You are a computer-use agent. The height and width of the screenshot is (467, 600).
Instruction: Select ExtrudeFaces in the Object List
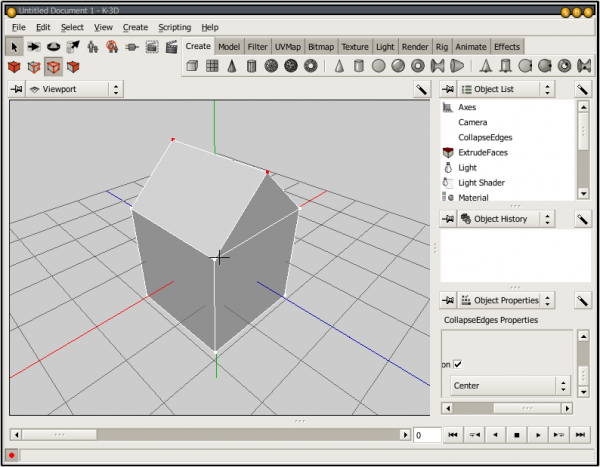point(483,152)
